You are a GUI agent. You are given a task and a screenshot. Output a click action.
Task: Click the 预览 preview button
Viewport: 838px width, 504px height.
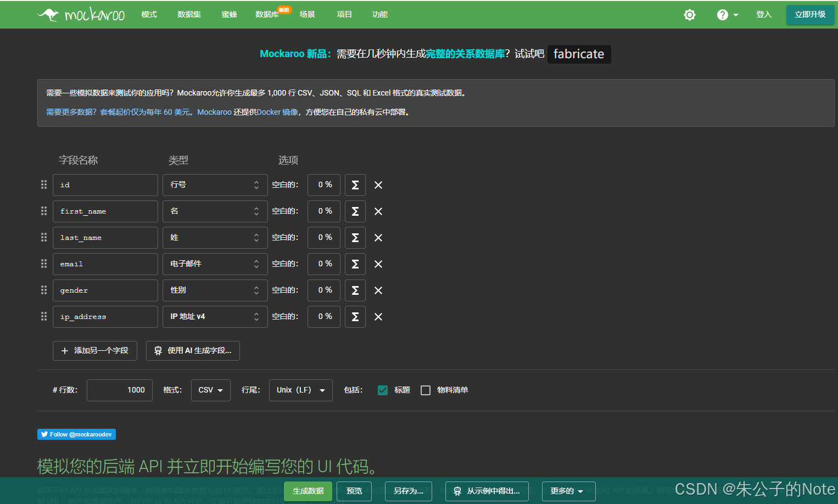354,491
